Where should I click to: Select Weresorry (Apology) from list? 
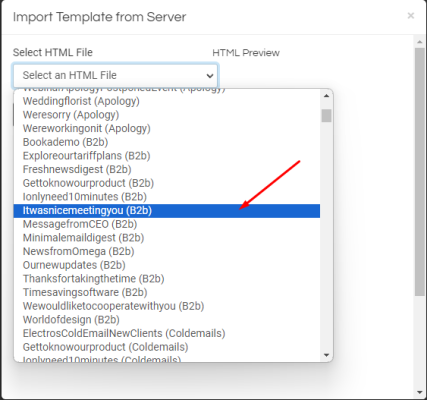click(x=167, y=115)
